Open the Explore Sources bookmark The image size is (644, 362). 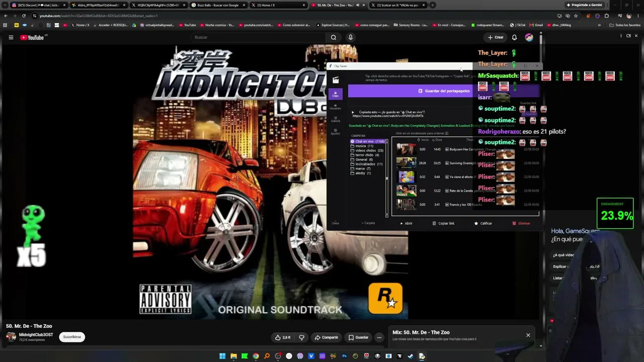point(333,25)
